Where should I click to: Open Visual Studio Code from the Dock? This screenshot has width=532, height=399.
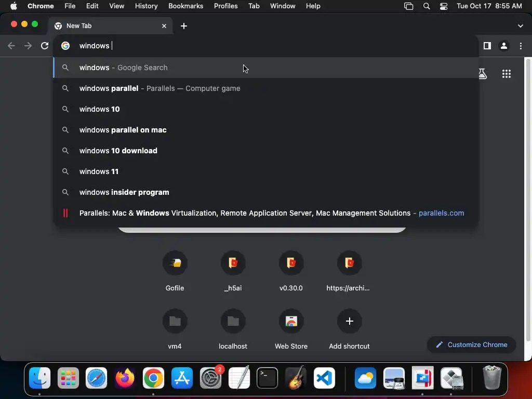(x=324, y=378)
